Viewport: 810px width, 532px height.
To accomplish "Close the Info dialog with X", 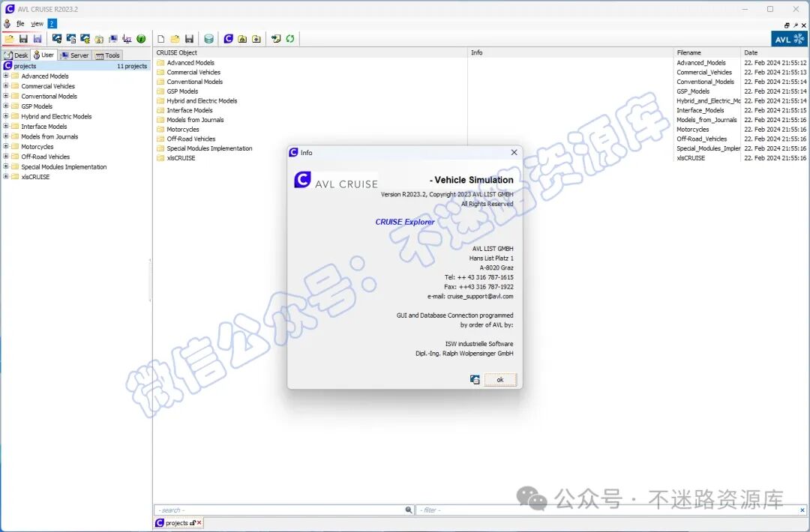I will [514, 152].
